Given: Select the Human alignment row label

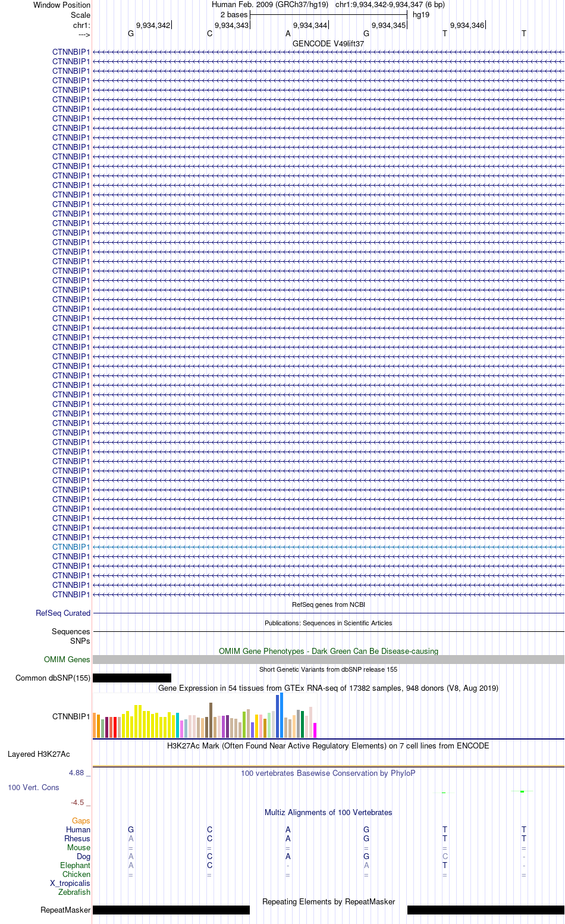Looking at the screenshot, I should click(x=79, y=829).
